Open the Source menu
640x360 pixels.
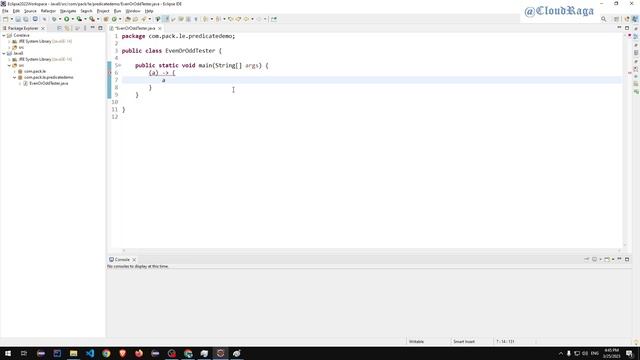(30, 11)
